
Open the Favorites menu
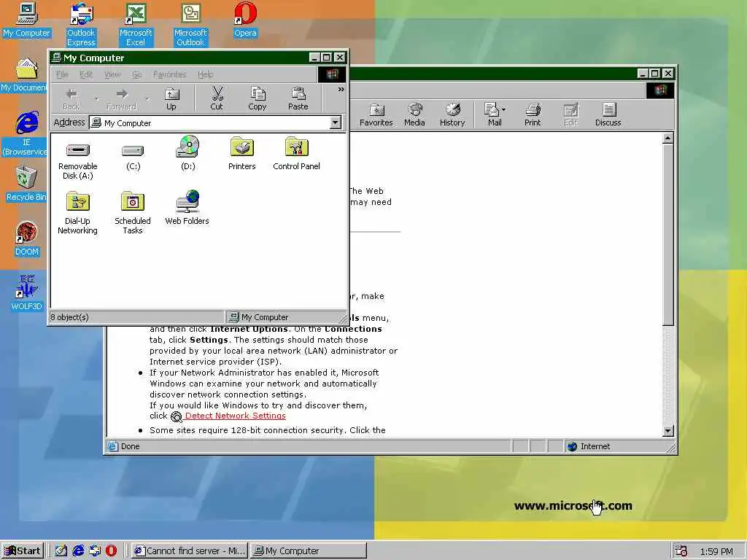pos(169,74)
